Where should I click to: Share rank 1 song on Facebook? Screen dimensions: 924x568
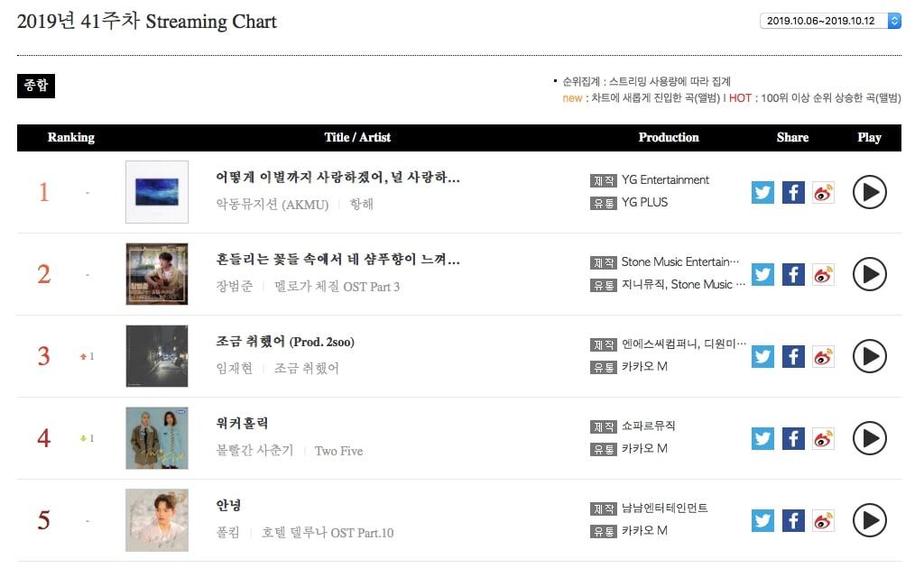[x=793, y=192]
